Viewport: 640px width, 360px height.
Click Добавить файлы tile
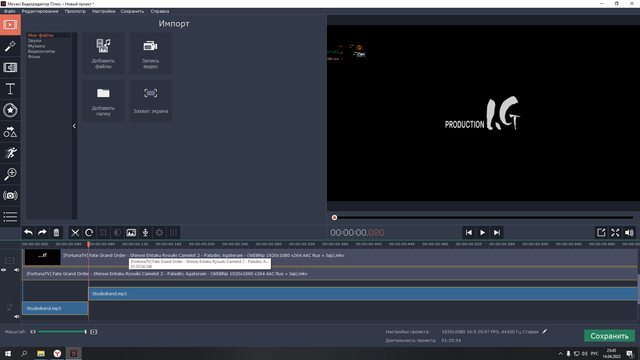(x=103, y=53)
